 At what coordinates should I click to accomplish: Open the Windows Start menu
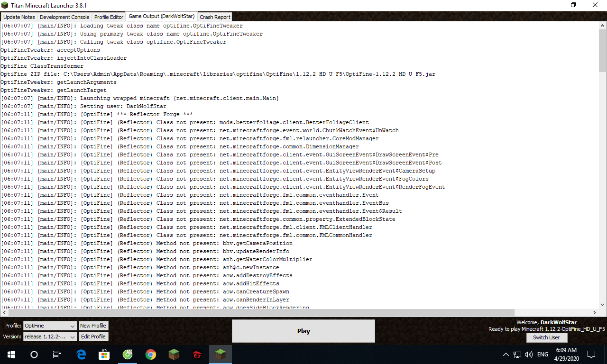pos(11,354)
